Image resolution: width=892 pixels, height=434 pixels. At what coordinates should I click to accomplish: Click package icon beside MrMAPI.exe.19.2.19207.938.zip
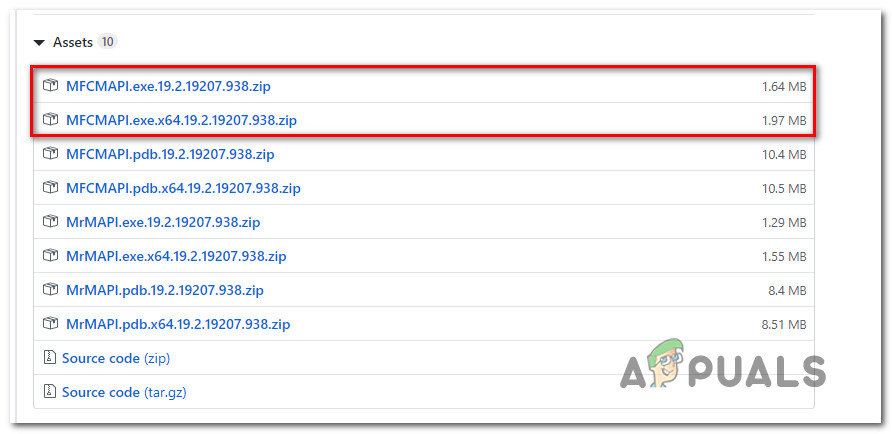pos(51,222)
